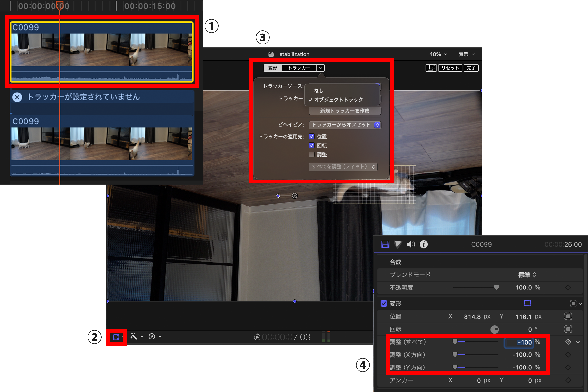Toggle the 回転 tracker checkbox
588x392 pixels.
pyautogui.click(x=311, y=145)
